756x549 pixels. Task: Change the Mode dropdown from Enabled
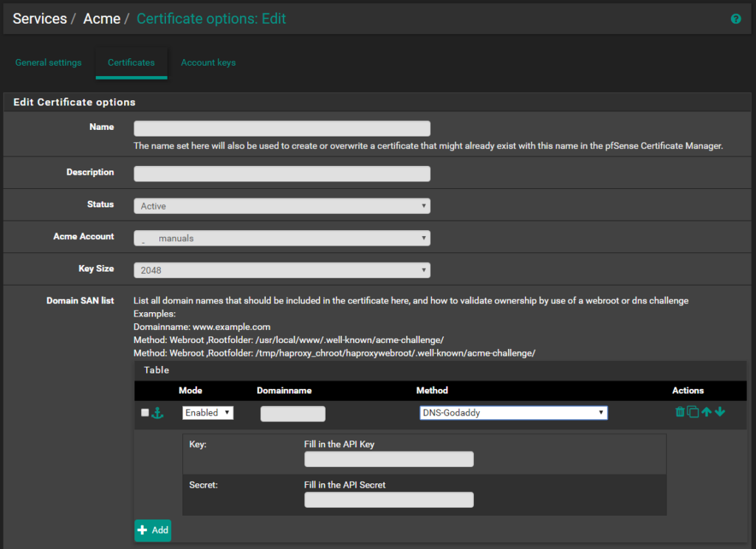click(207, 412)
